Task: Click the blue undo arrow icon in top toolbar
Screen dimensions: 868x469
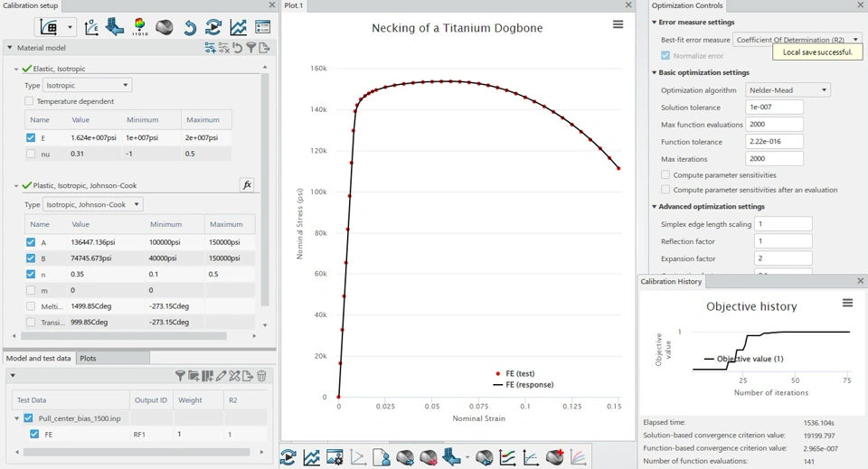Action: [x=189, y=27]
